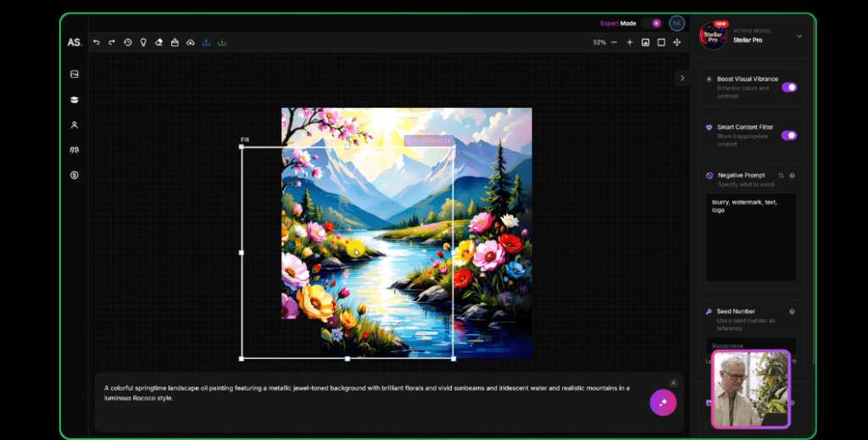This screenshot has width=868, height=440.
Task: Open the community group sidebar icon
Action: [75, 150]
